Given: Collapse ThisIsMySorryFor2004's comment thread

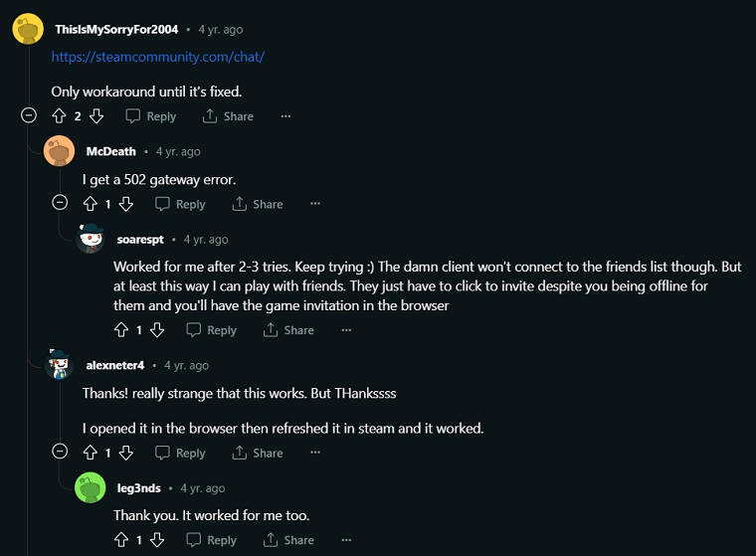Looking at the screenshot, I should (29, 115).
